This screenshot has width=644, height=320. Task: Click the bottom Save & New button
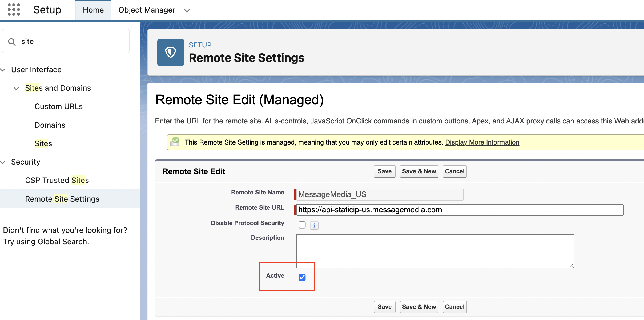click(419, 307)
